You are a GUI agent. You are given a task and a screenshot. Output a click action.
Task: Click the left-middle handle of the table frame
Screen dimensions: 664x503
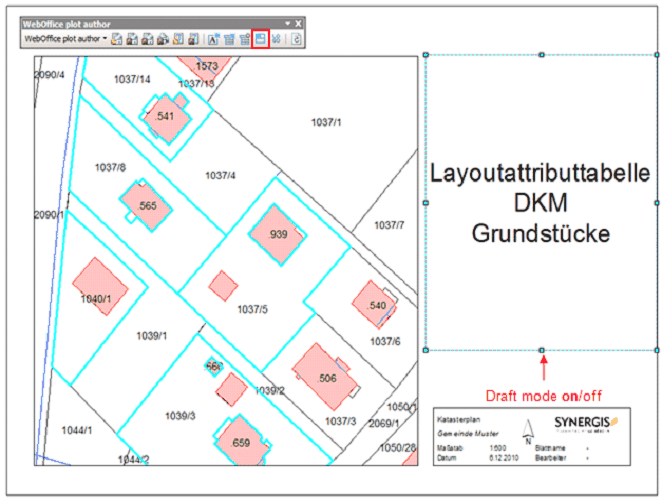click(x=426, y=202)
